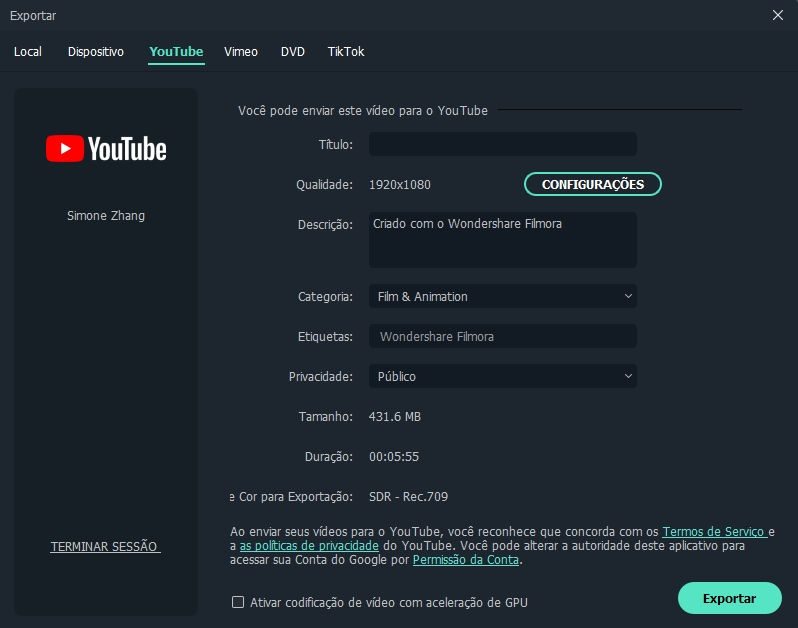Go to the DVD tab
Image resolution: width=798 pixels, height=628 pixels.
[293, 51]
